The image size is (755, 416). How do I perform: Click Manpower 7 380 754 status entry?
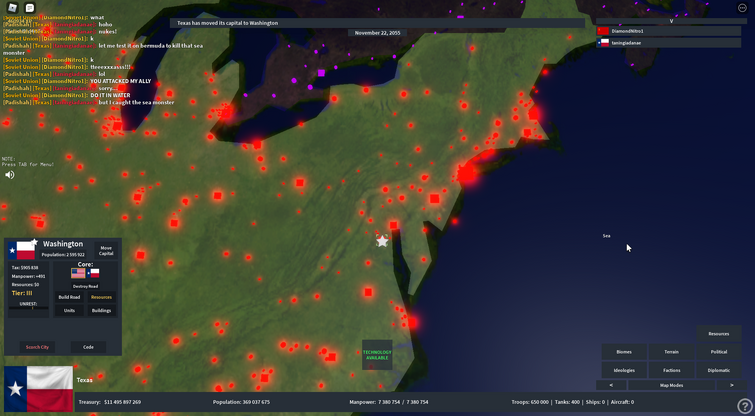click(x=389, y=402)
